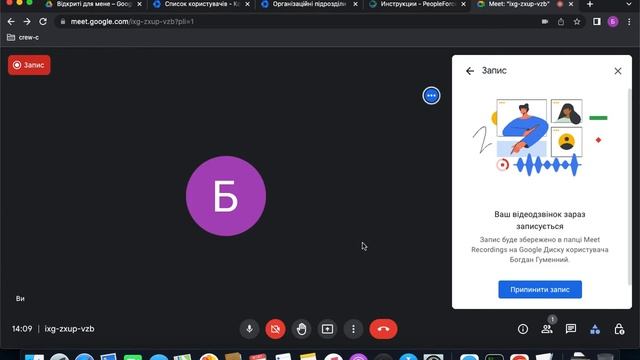The image size is (640, 360).
Task: Share this page via address bar icon
Action: pyautogui.click(x=561, y=22)
